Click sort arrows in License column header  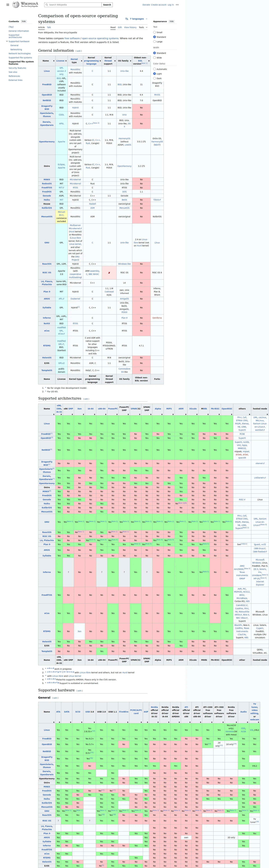66,61
